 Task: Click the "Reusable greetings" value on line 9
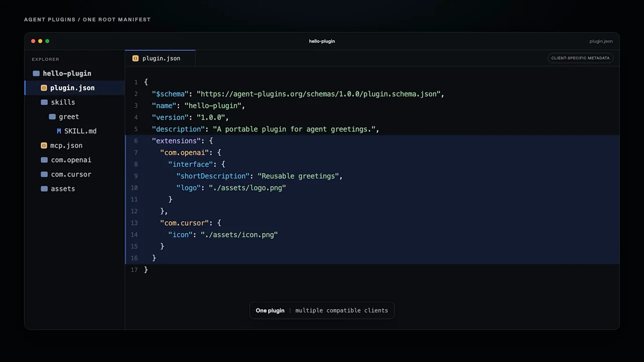coord(298,176)
